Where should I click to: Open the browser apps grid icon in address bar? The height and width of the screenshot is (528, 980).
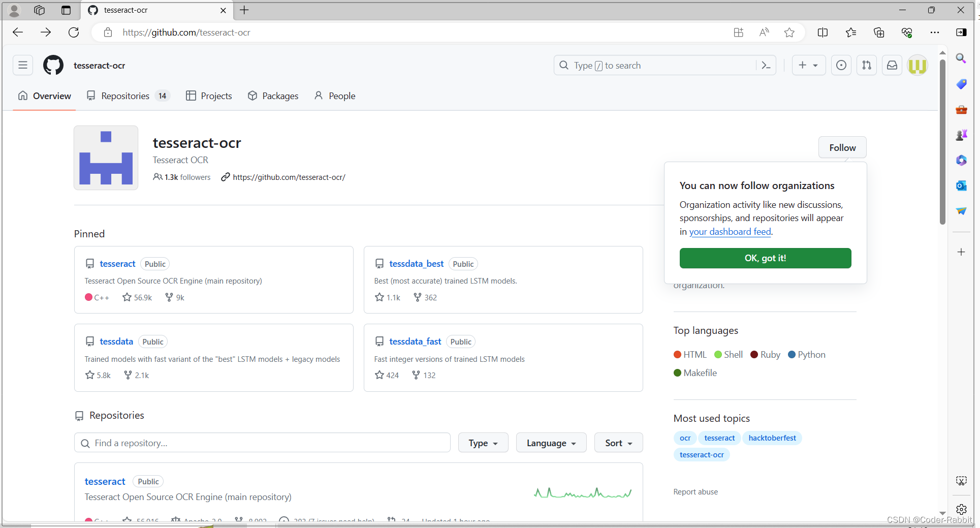[738, 33]
